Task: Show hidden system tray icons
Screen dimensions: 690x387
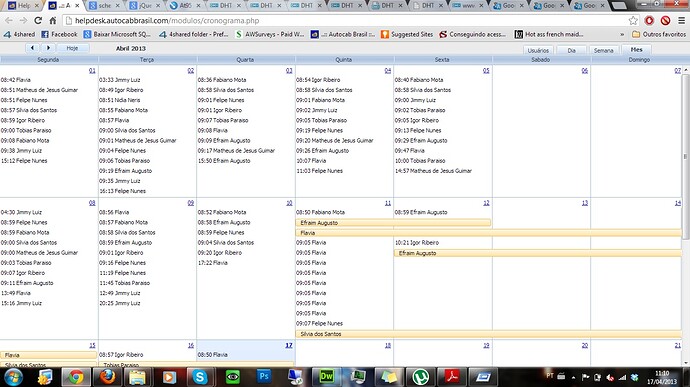Action: (x=573, y=377)
